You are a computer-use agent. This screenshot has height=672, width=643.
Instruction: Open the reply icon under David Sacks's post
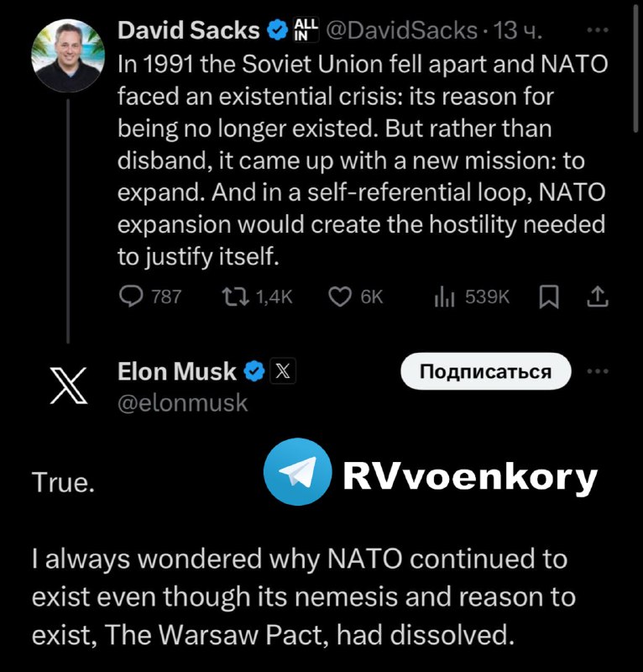(133, 296)
